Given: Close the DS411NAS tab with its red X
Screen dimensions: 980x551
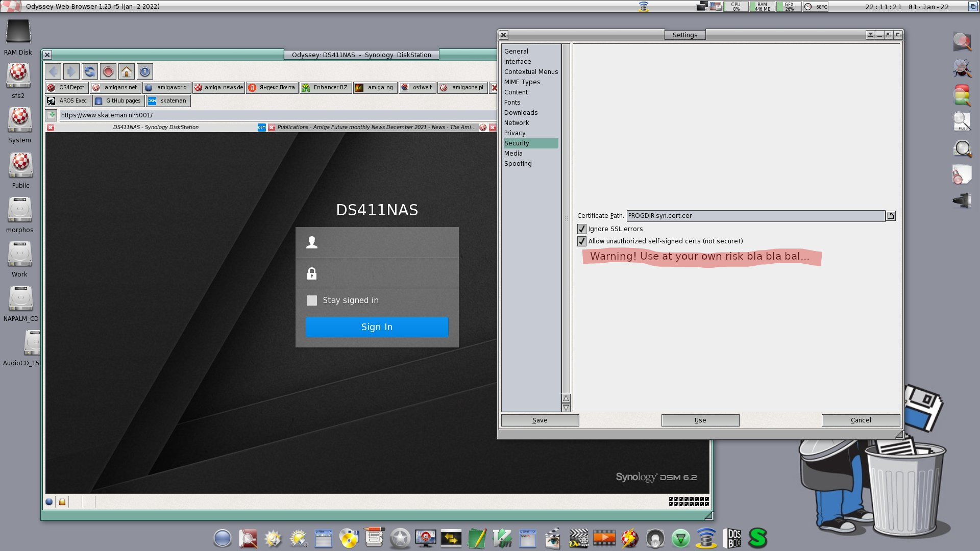Looking at the screenshot, I should coord(51,127).
